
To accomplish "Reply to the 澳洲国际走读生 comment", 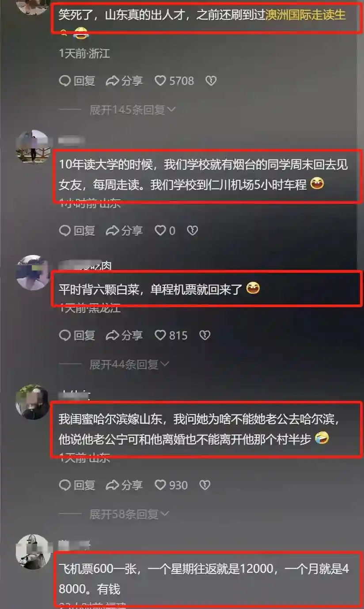I will [x=77, y=81].
